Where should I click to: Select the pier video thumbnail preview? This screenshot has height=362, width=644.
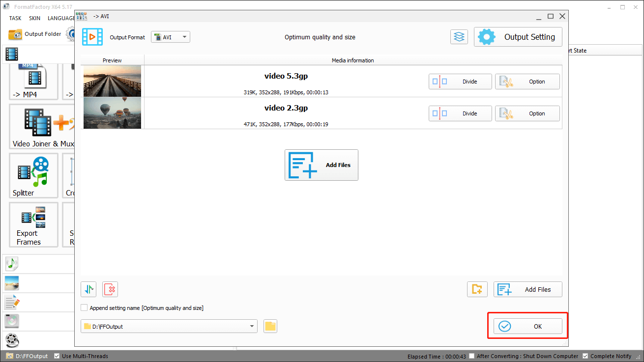[112, 81]
